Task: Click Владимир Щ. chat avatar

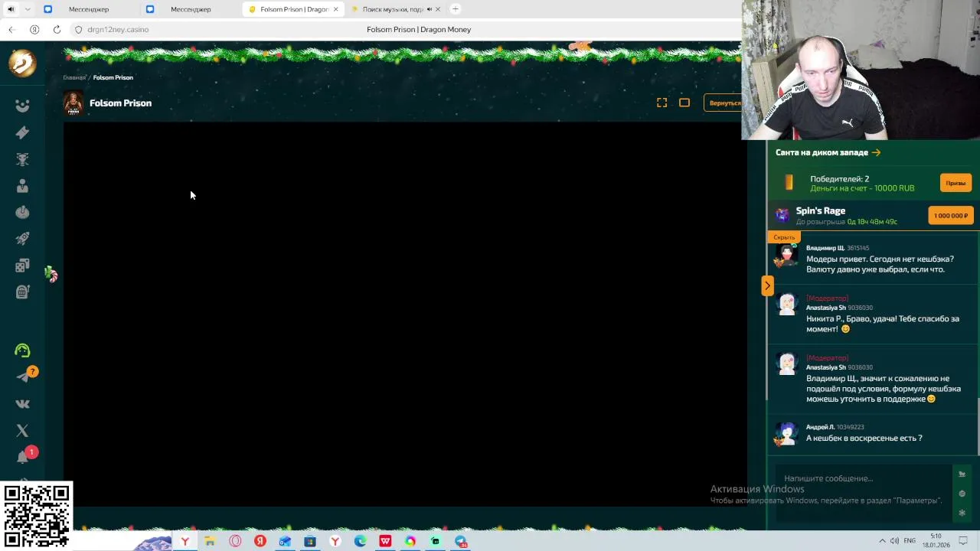Action: pos(786,255)
